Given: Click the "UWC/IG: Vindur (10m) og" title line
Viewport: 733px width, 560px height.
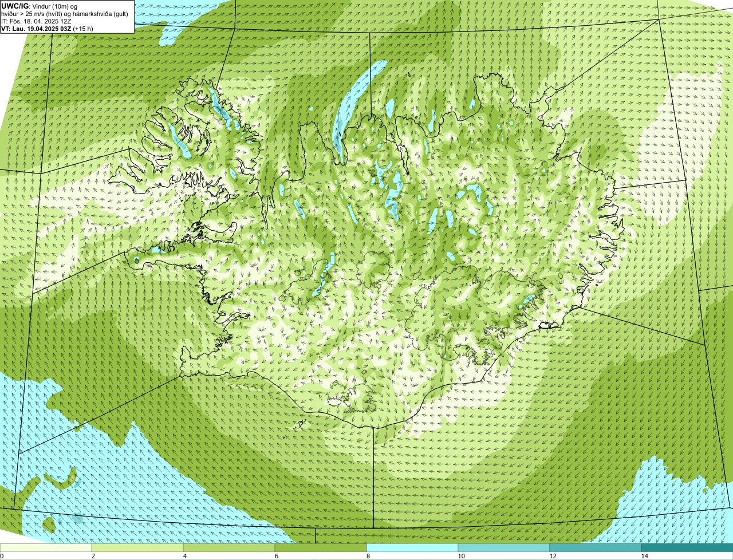Looking at the screenshot, I should click(x=40, y=6).
